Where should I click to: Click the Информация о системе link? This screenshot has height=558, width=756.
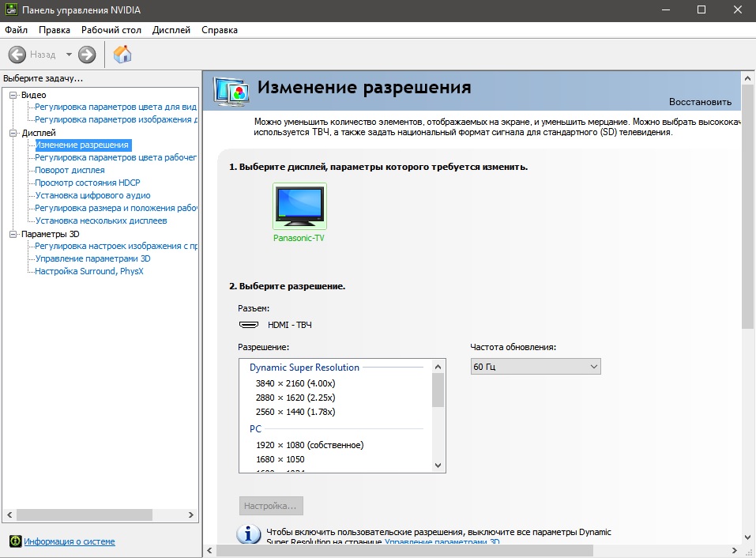(70, 541)
